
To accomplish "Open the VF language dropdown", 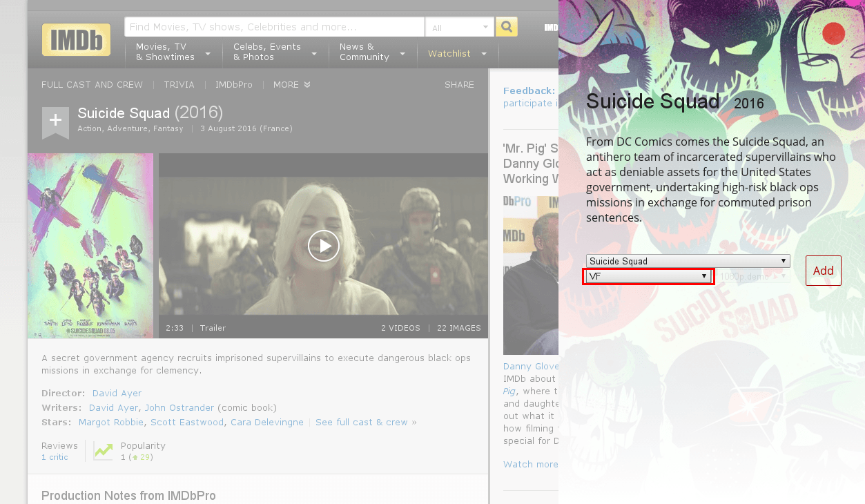I will click(648, 276).
